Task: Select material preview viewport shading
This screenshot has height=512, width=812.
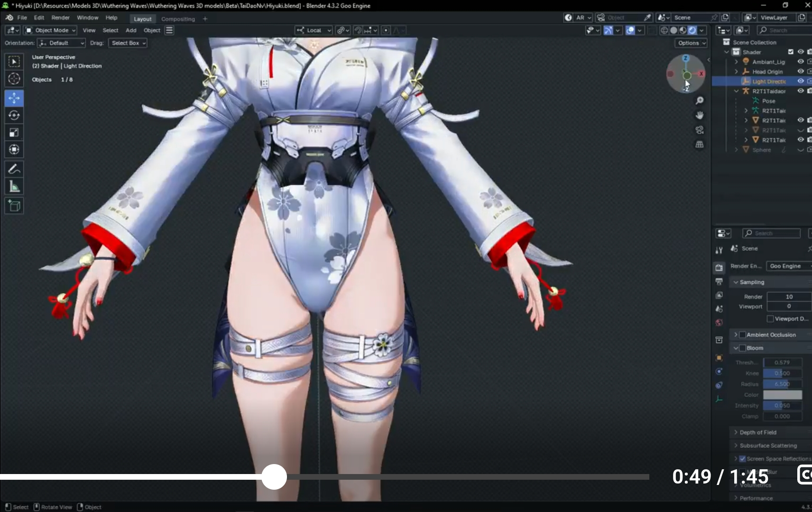Action: point(683,30)
